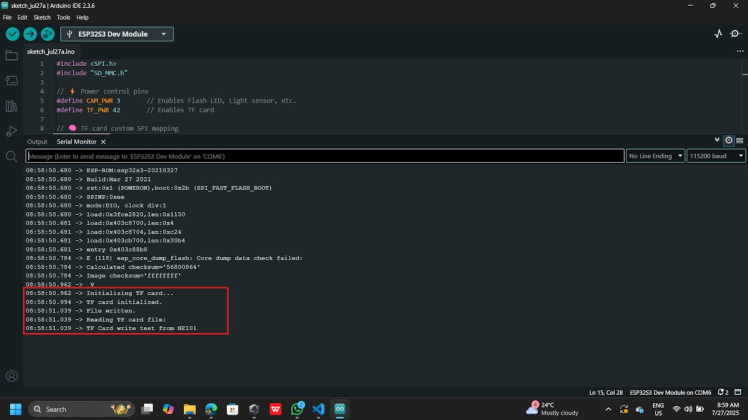Close the Serial Monitor tab
Image resolution: width=748 pixels, height=420 pixels.
point(104,142)
